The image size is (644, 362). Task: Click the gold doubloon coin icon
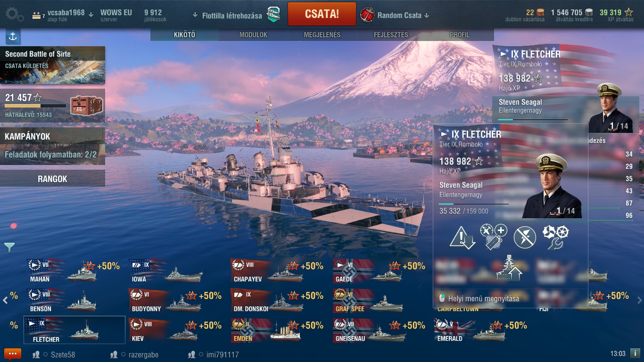(540, 12)
